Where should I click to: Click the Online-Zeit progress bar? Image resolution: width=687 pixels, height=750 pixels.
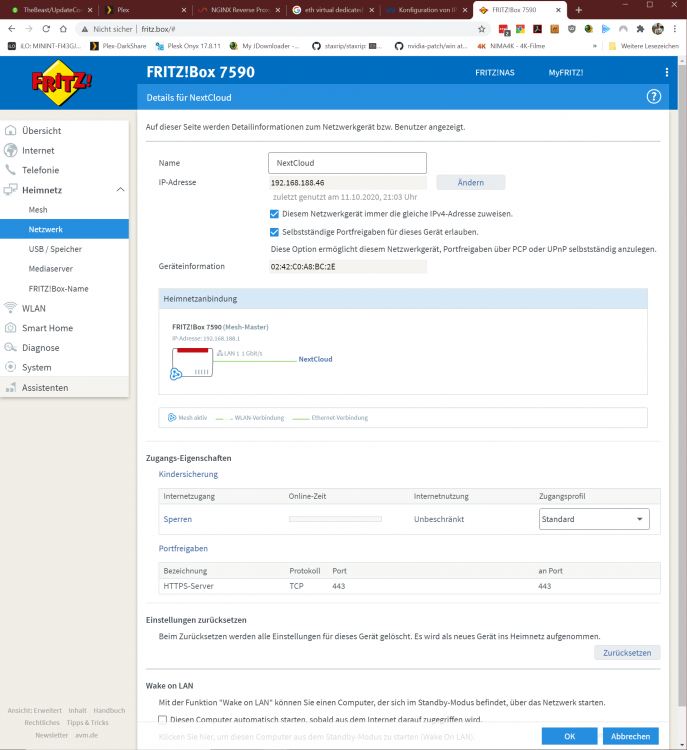[x=335, y=519]
